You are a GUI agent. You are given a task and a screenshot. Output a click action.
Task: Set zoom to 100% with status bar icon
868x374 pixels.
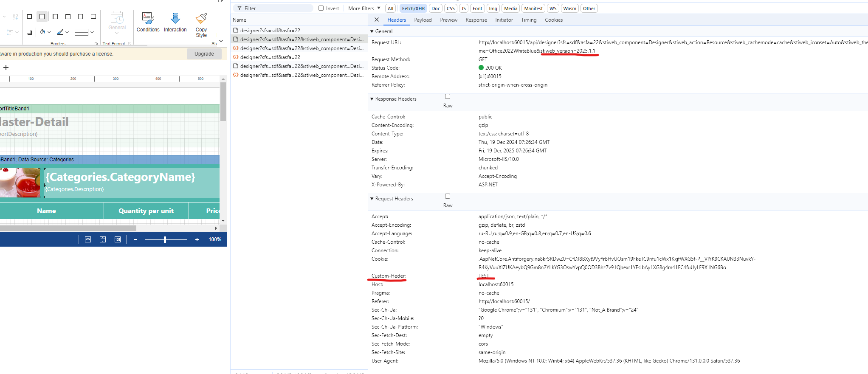(118, 239)
